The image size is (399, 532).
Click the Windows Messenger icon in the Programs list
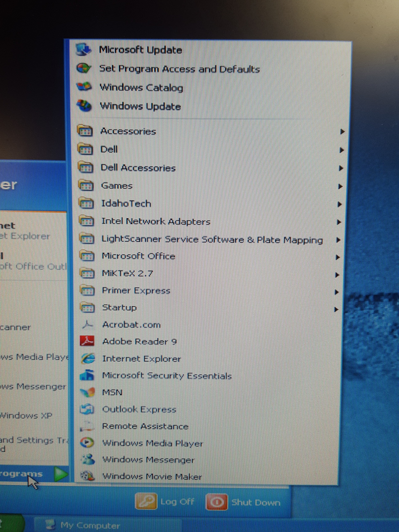pyautogui.click(x=87, y=460)
